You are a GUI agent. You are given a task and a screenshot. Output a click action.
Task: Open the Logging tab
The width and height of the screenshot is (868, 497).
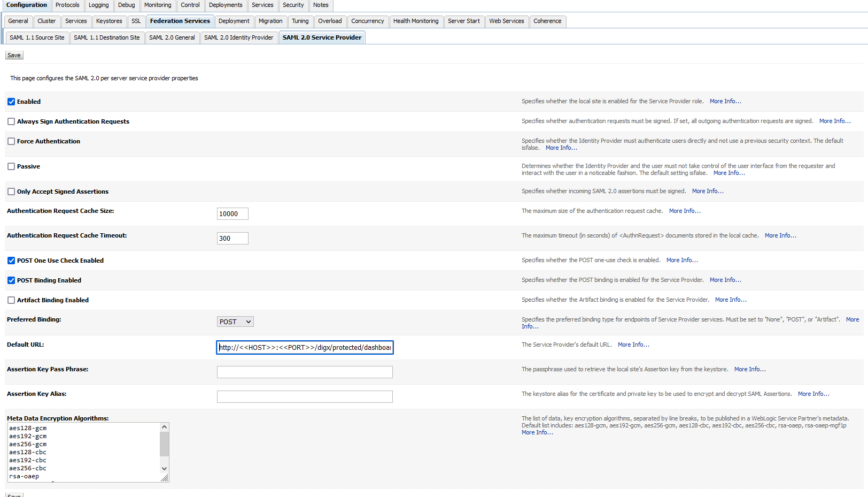coord(98,5)
